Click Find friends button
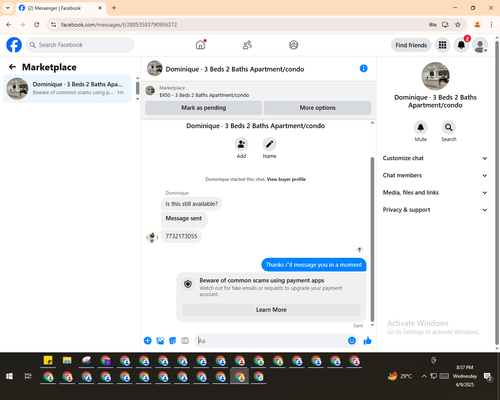 (411, 45)
